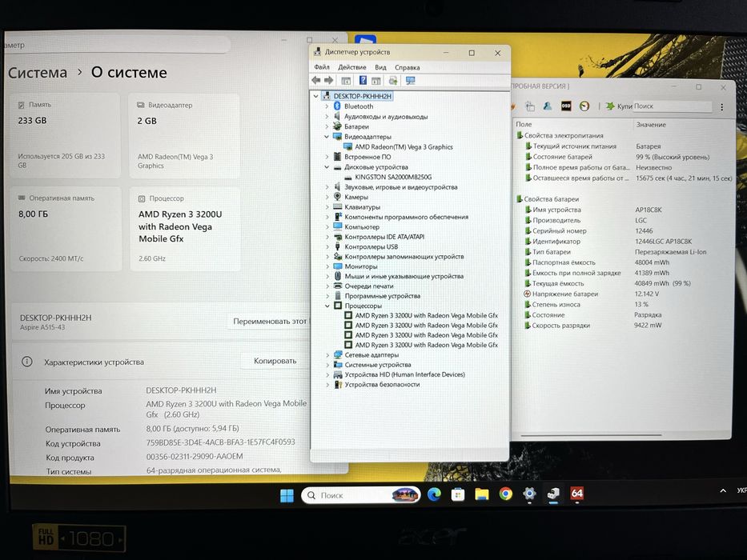The width and height of the screenshot is (747, 560).
Task: Click the monitor scan icon in Device Manager toolbar
Action: pos(410,81)
